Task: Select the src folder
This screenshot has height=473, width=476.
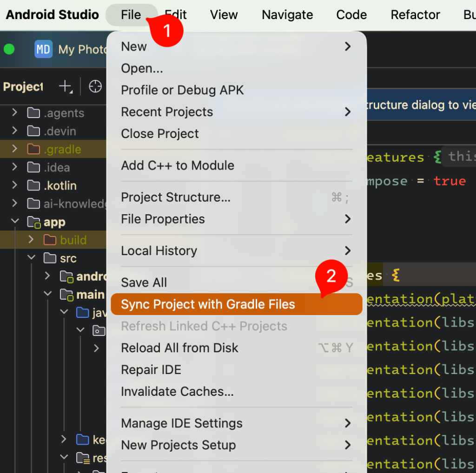Action: tap(53, 258)
